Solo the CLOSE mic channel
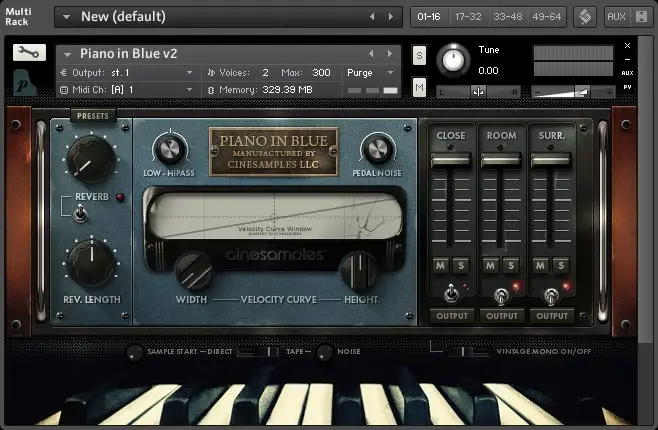This screenshot has height=430, width=658. click(461, 265)
